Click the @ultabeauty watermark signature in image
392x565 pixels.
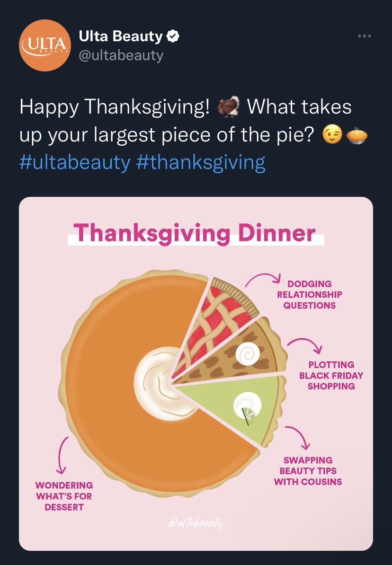pos(196,523)
